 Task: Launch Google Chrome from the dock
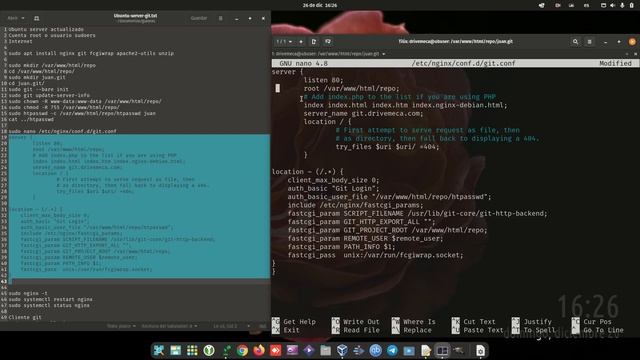(242, 351)
